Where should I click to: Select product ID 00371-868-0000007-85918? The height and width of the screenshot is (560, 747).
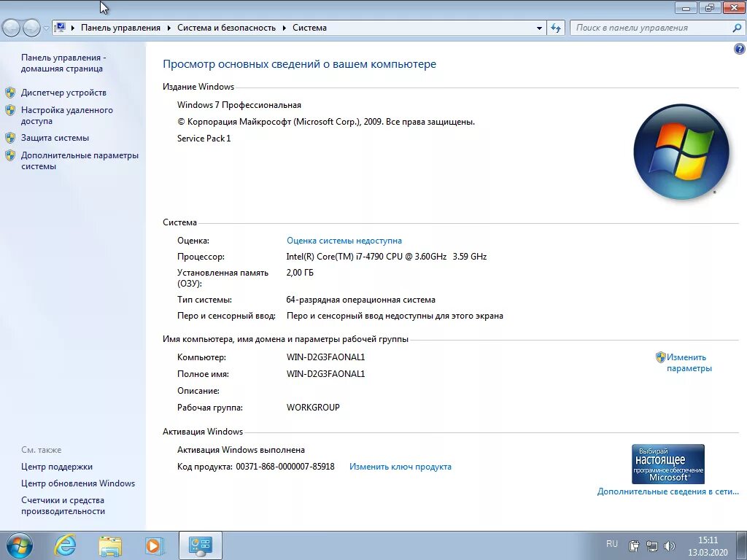click(285, 467)
